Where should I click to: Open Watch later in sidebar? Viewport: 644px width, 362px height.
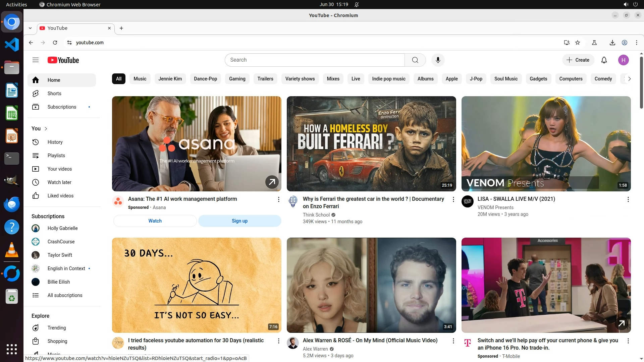(59, 182)
